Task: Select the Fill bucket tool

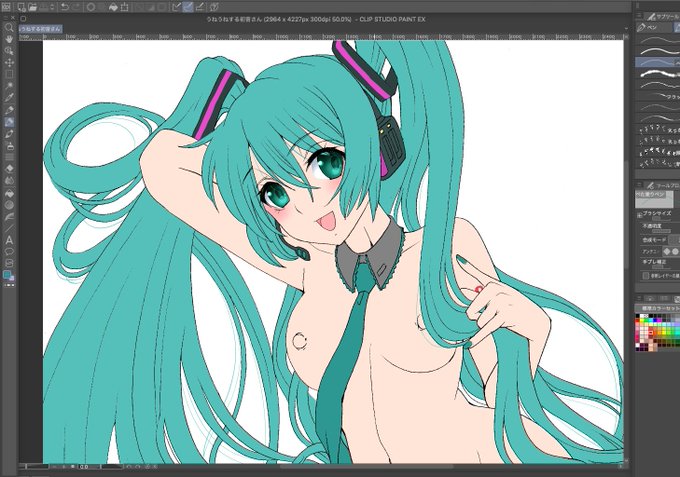Action: pyautogui.click(x=9, y=193)
